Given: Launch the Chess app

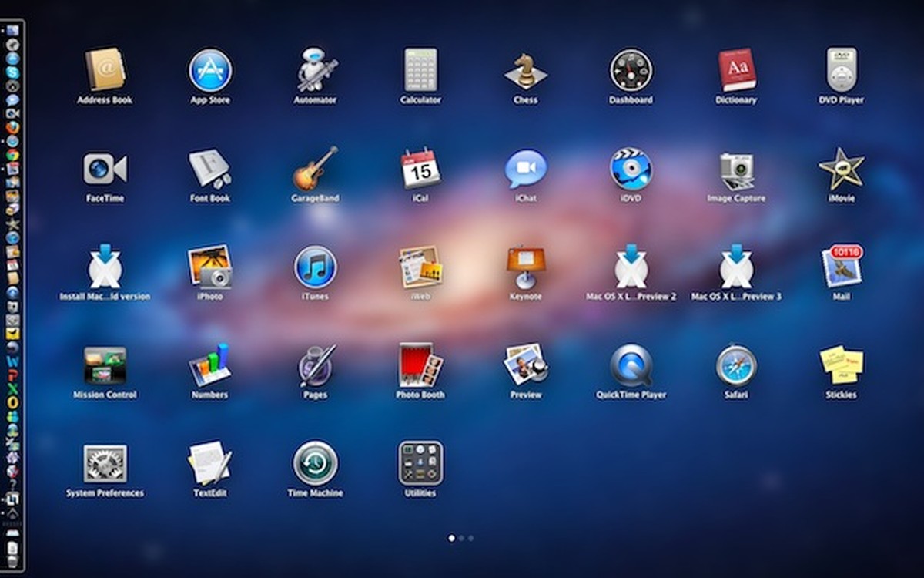Looking at the screenshot, I should [526, 70].
